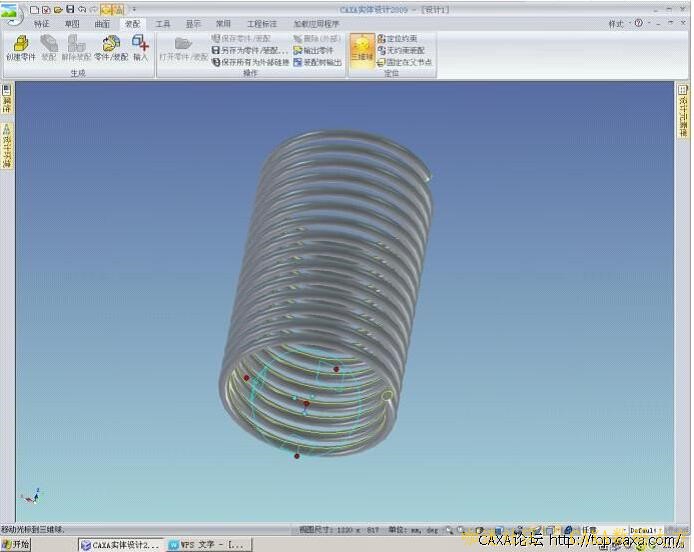
Task: Toggle the 三维球 (TriBall) tool
Action: 361,48
